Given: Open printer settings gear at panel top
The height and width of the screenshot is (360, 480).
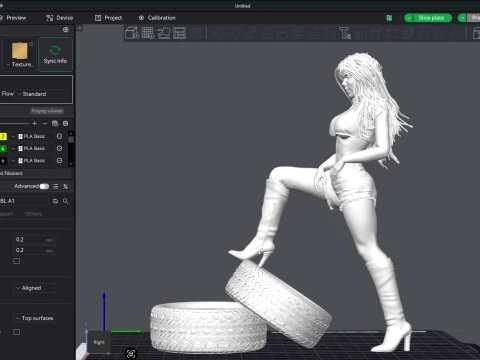Looking at the screenshot, I should click(x=66, y=30).
